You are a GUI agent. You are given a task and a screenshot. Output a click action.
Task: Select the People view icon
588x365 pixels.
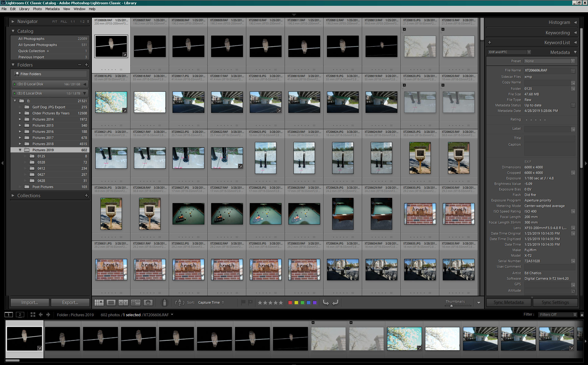tap(148, 302)
